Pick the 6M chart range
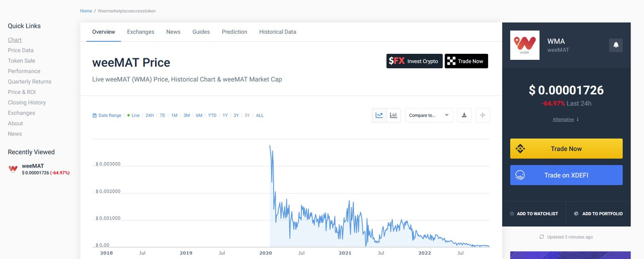This screenshot has width=644, height=259. (199, 116)
